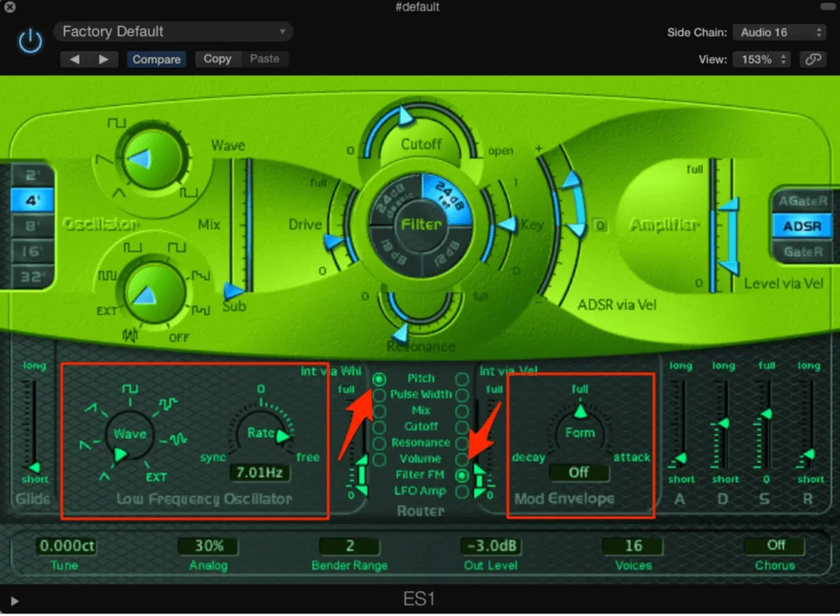
Task: Select GateR amplifier envelope mode
Action: tap(802, 252)
